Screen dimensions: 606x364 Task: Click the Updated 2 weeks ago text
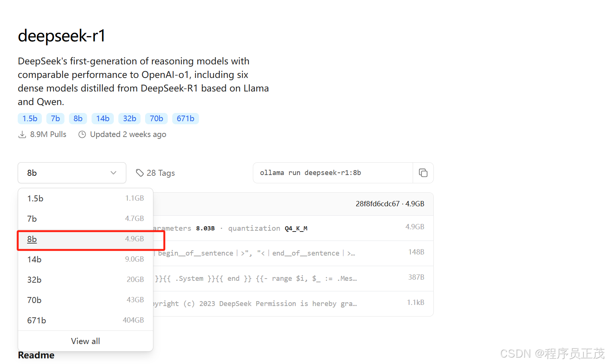[x=128, y=134]
